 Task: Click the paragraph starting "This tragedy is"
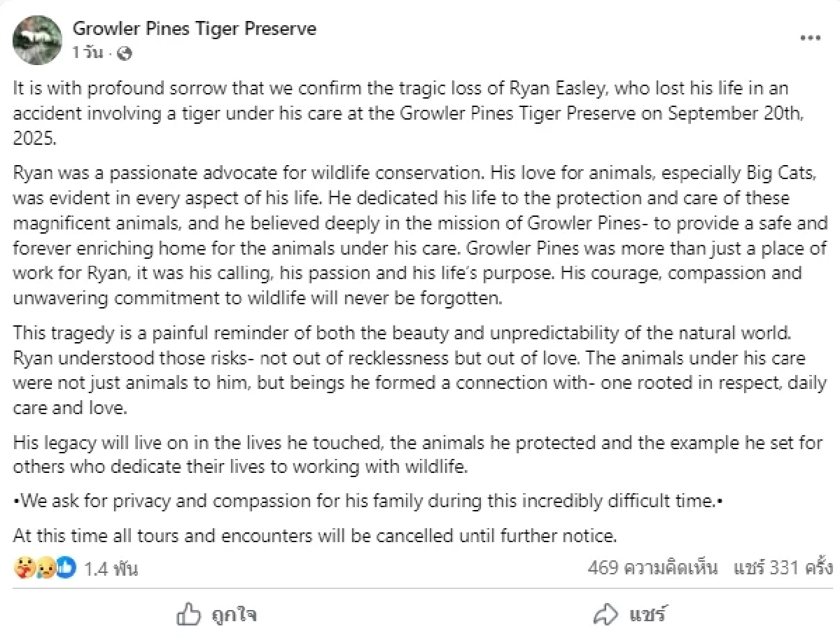420,370
